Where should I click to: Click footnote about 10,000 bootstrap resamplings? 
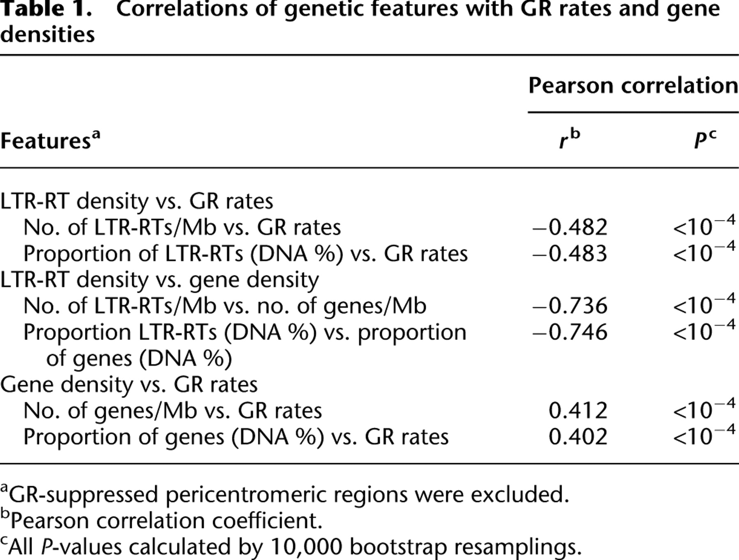(x=291, y=546)
